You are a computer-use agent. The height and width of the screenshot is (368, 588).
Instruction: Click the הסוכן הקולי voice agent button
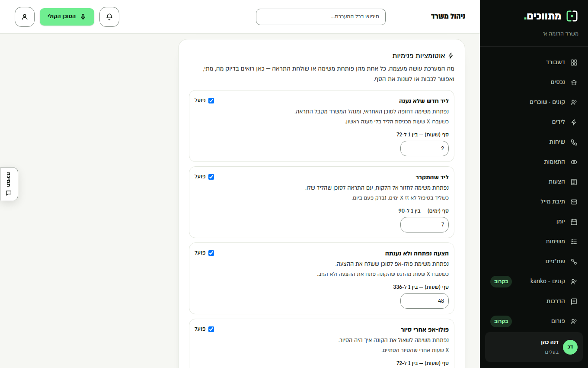click(x=67, y=17)
